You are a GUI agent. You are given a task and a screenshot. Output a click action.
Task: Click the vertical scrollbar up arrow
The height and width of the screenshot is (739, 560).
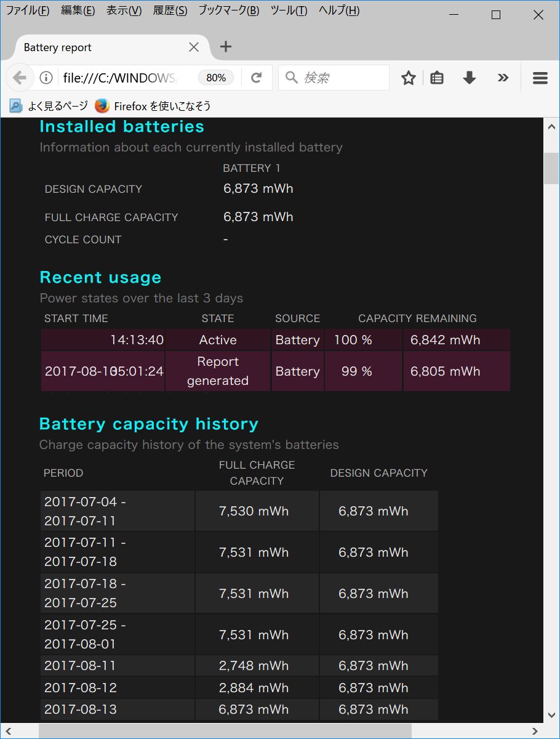551,126
